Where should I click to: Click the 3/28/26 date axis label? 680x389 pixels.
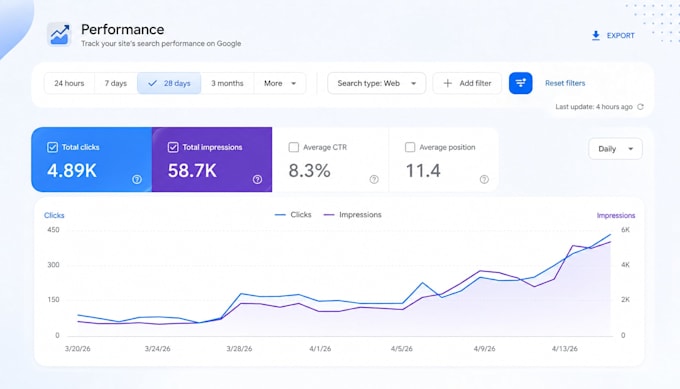tap(239, 349)
